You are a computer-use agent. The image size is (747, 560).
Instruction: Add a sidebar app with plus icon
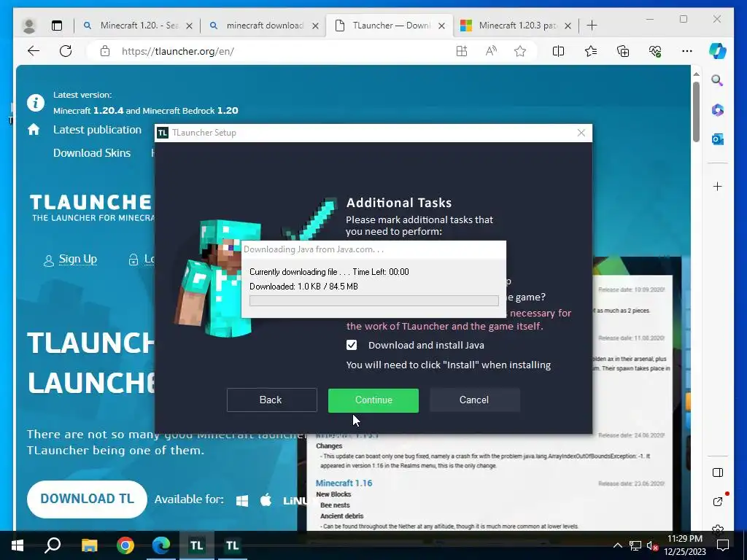point(718,186)
